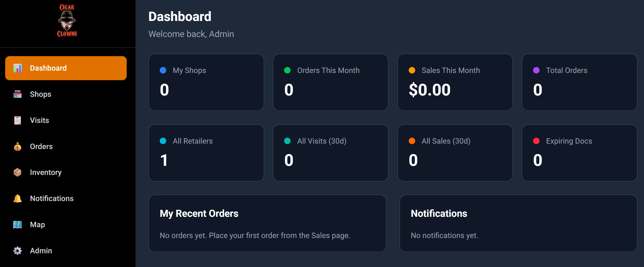Click the Visits clipboard icon

18,120
